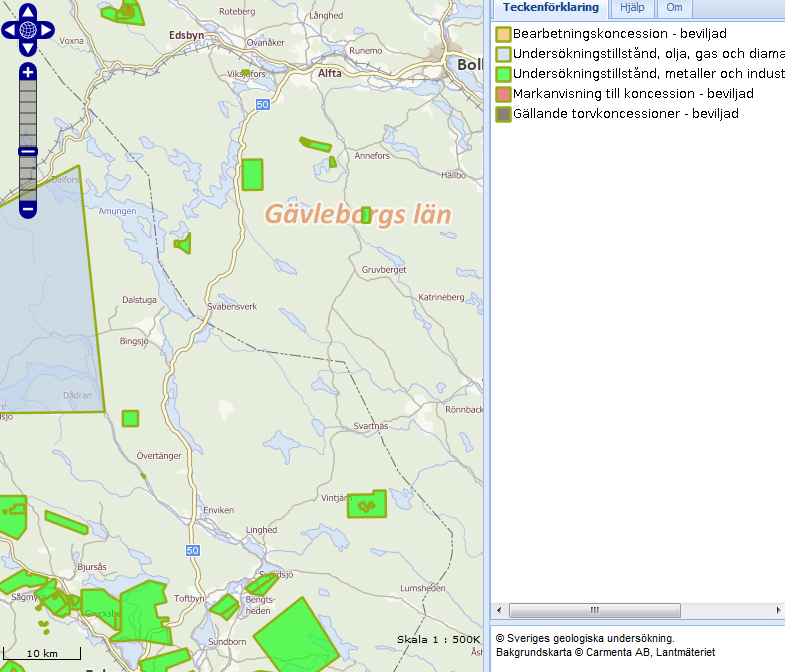Switch to the Hjälp tab

[x=632, y=8]
